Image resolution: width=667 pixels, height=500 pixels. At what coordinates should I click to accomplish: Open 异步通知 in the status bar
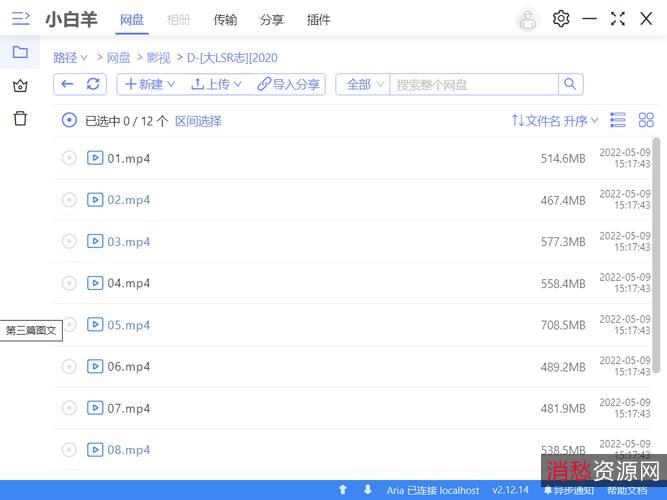(x=569, y=490)
